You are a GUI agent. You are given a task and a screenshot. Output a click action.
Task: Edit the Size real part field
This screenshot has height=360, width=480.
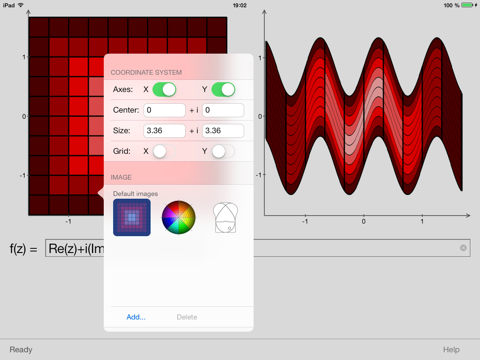[x=164, y=131]
